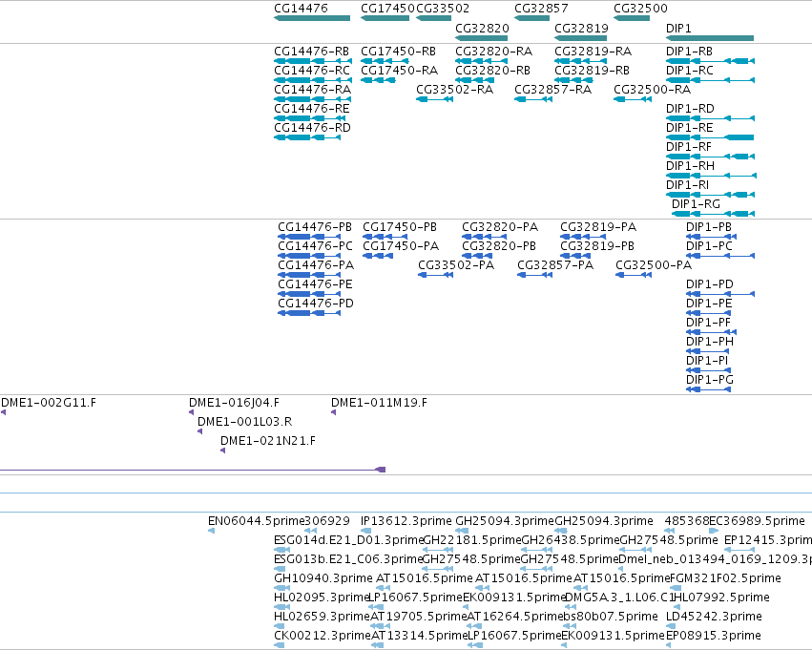This screenshot has height=650, width=812.
Task: Open EST HL07992.5prime
Action: 722,598
